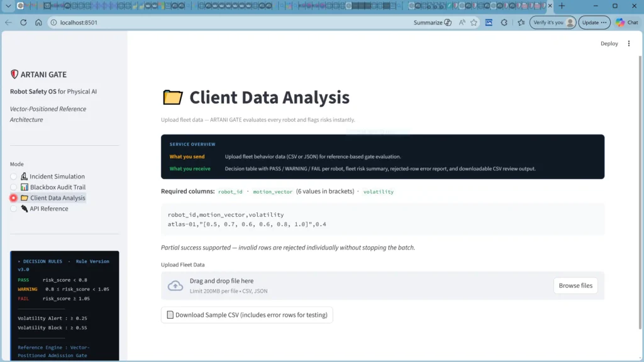Screen dimensions: 644x362
Task: Click the browser refresh icon
Action: point(23,23)
